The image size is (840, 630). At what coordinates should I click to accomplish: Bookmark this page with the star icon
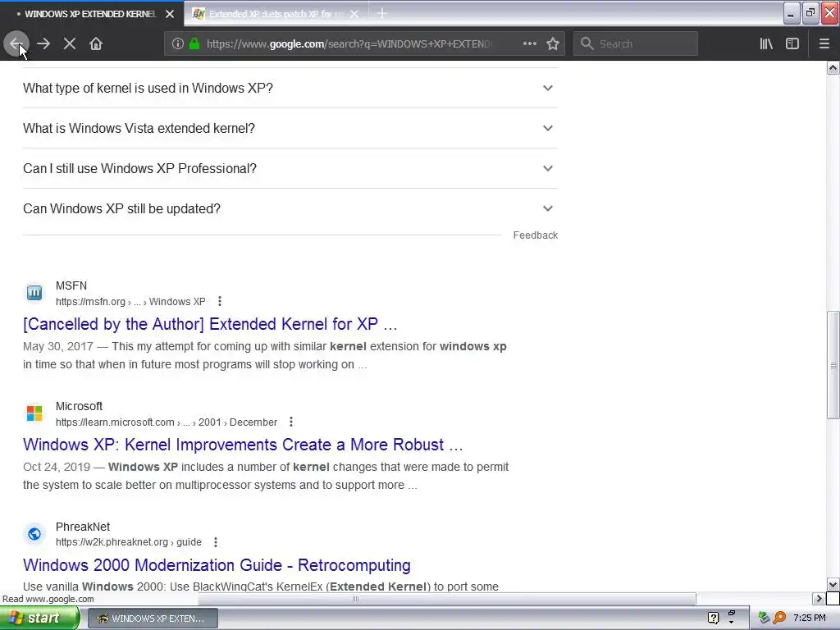(553, 43)
